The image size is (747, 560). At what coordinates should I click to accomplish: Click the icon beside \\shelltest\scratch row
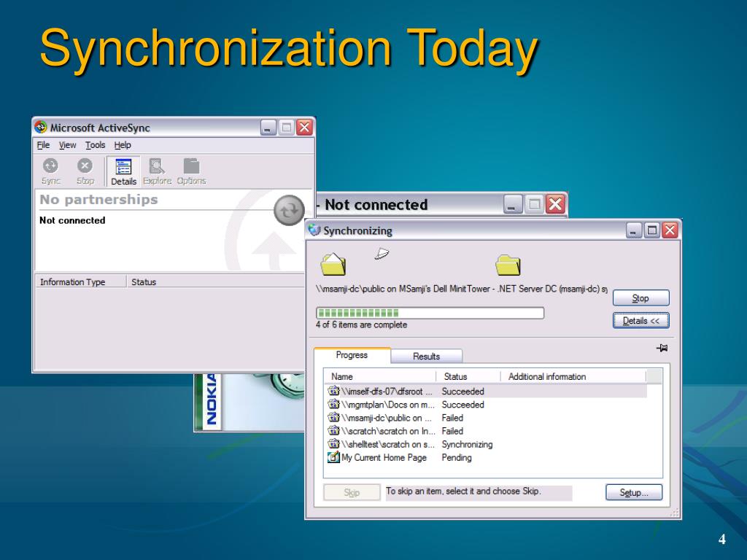334,444
